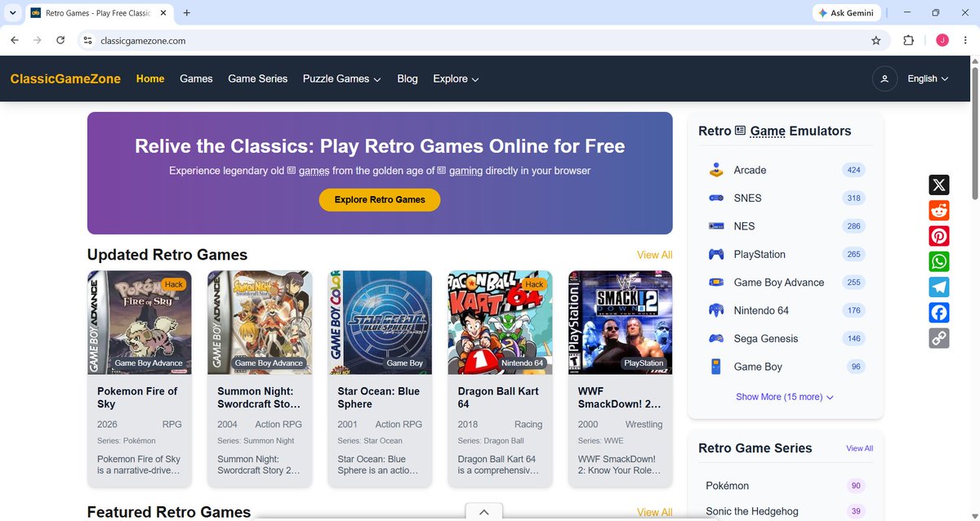Expand the bottom panel up-chevron tab
The image size is (980, 521).
(x=484, y=512)
